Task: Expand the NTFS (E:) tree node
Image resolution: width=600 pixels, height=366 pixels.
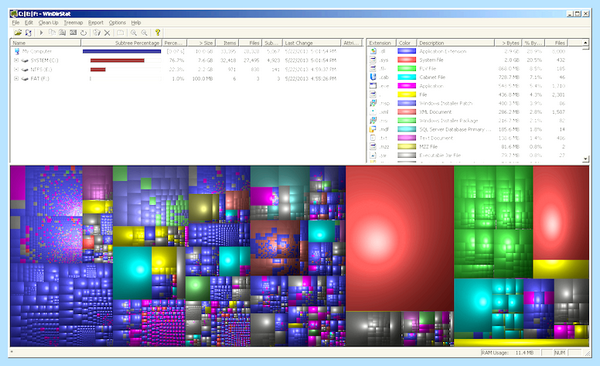Action: click(16, 70)
